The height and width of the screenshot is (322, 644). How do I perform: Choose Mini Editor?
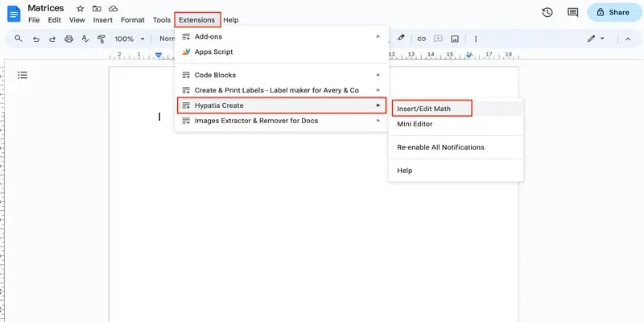coord(456,124)
